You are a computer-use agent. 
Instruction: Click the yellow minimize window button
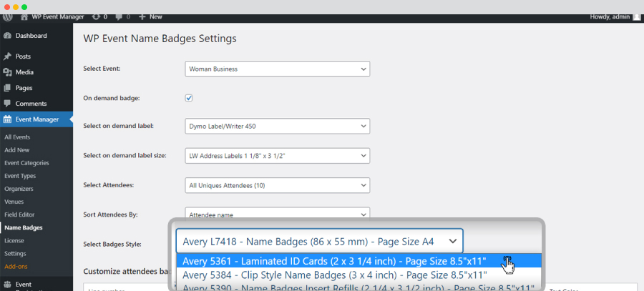click(x=16, y=7)
